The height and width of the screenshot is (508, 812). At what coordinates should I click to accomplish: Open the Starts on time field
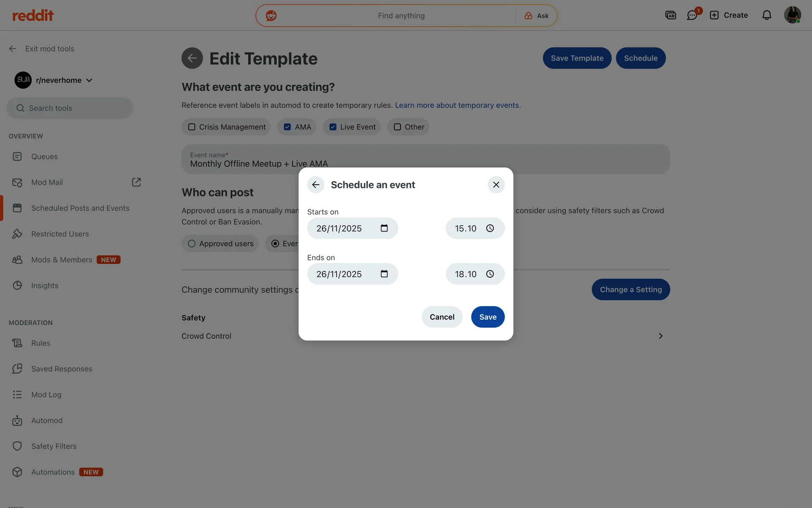coord(466,228)
